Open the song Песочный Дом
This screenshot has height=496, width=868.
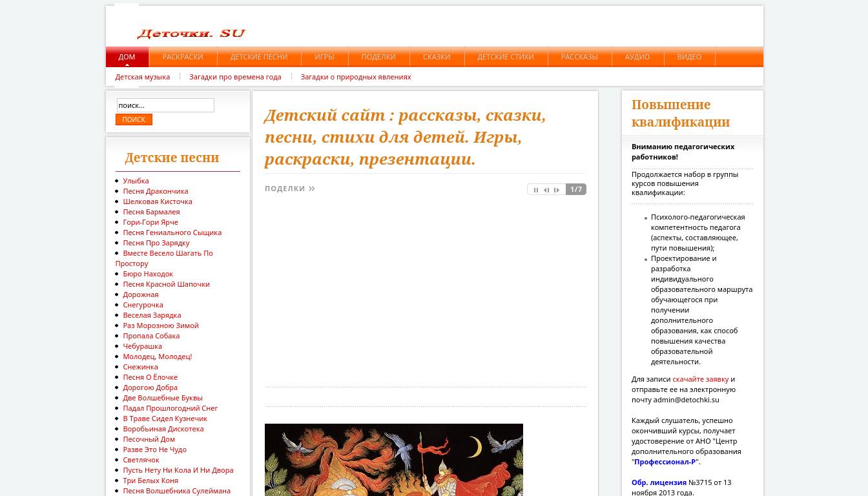149,439
